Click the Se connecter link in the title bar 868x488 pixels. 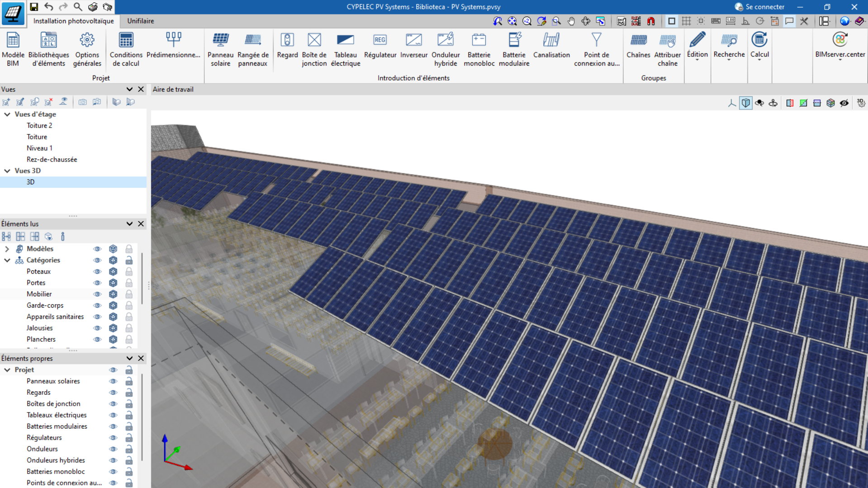coord(764,7)
